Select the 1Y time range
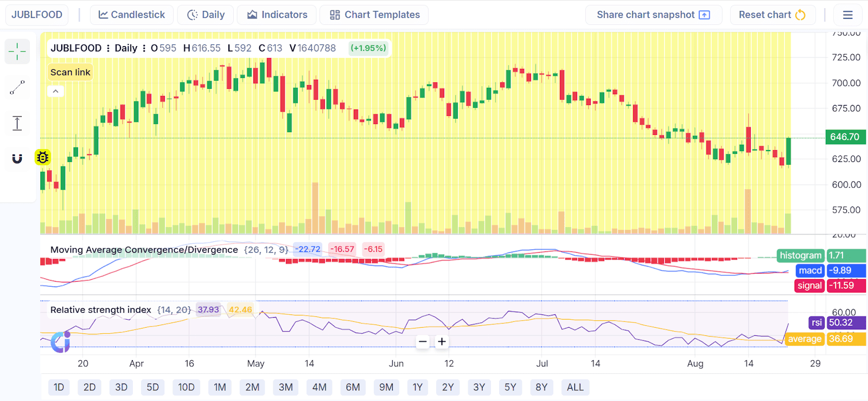Image resolution: width=868 pixels, height=401 pixels. (x=418, y=387)
